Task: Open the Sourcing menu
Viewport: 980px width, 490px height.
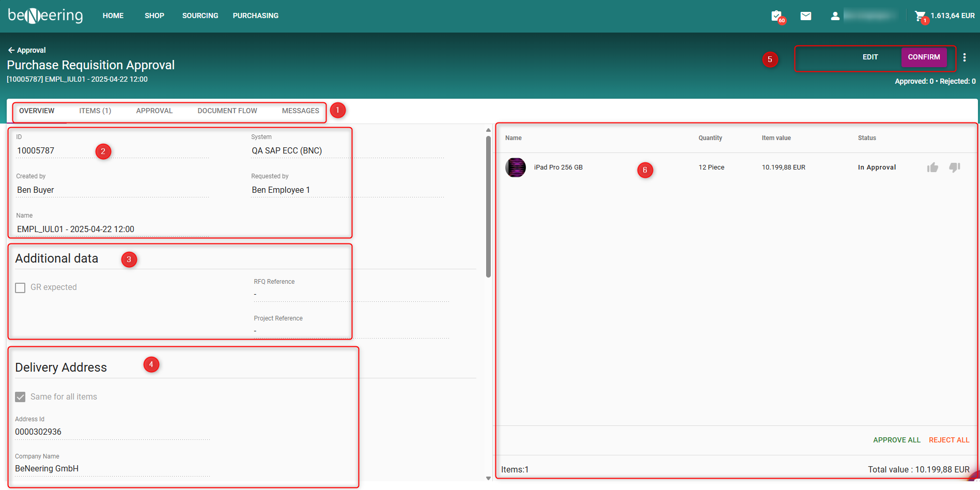Action: pos(200,16)
